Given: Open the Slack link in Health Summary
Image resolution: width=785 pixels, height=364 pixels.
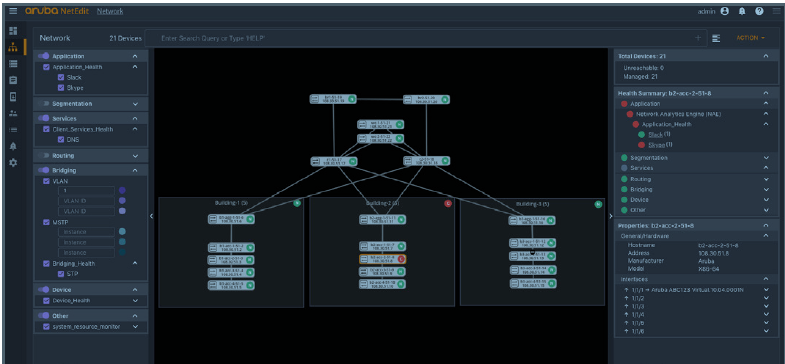Looking at the screenshot, I should pos(655,135).
